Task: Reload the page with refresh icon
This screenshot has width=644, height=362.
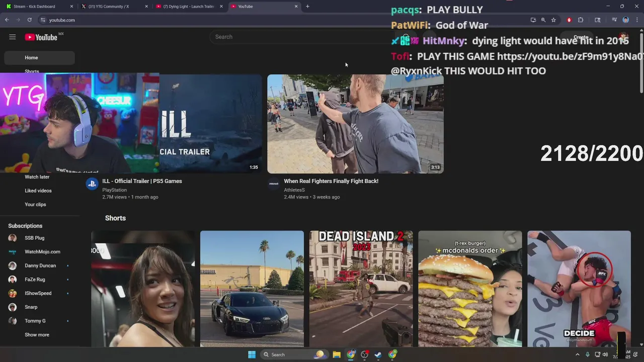Action: [x=30, y=20]
